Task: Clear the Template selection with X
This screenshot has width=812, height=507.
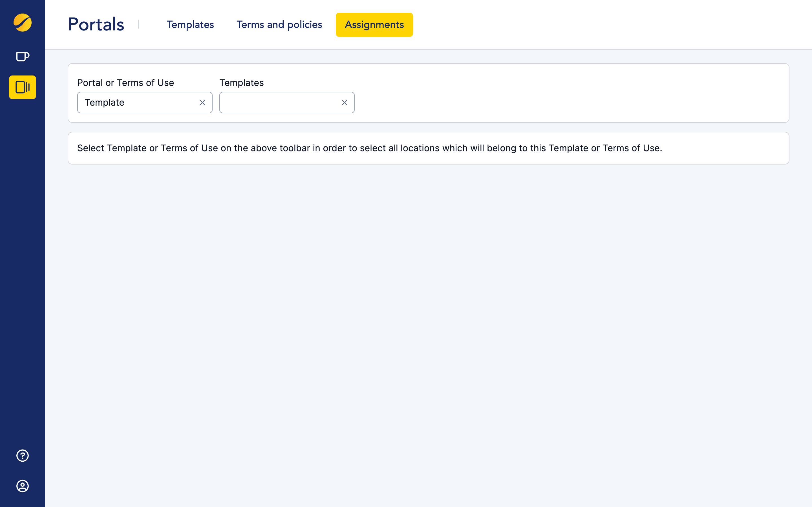Action: click(202, 103)
